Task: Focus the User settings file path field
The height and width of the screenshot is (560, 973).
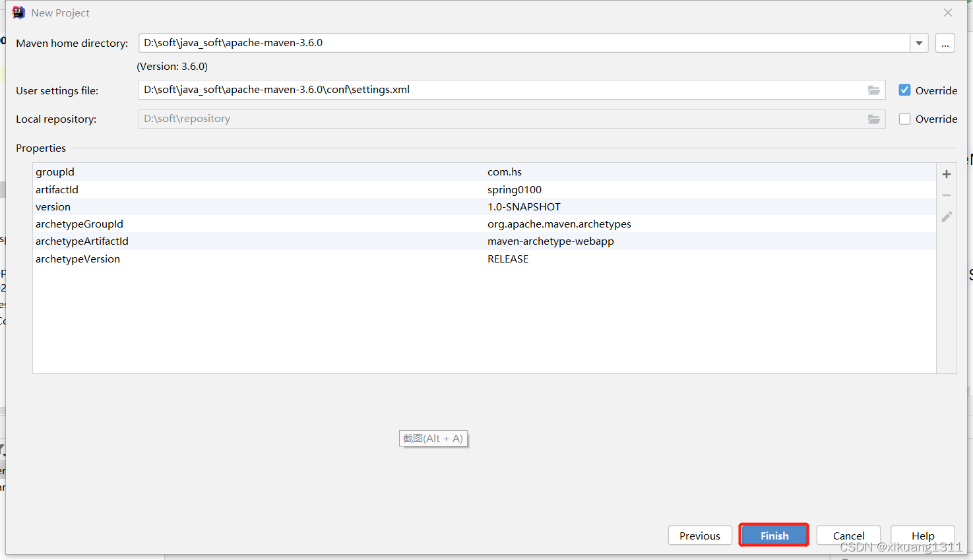Action: 512,90
